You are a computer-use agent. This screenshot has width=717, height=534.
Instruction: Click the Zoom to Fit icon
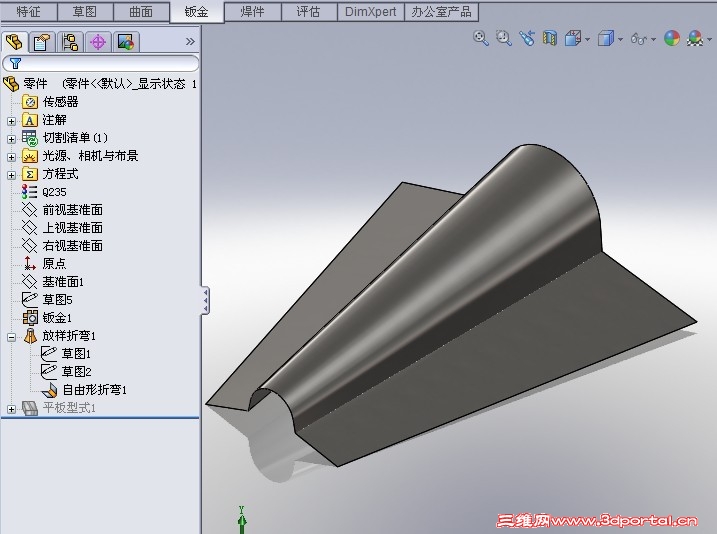(x=481, y=38)
